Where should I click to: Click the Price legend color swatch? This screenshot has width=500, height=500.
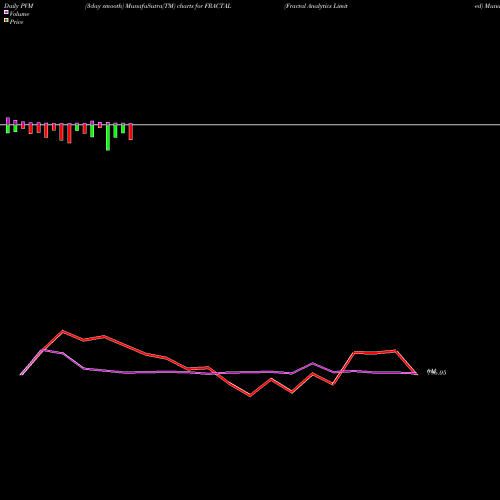tap(6, 20)
